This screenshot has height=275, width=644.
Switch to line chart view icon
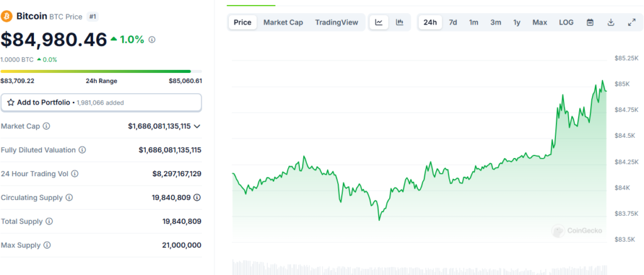(x=379, y=23)
